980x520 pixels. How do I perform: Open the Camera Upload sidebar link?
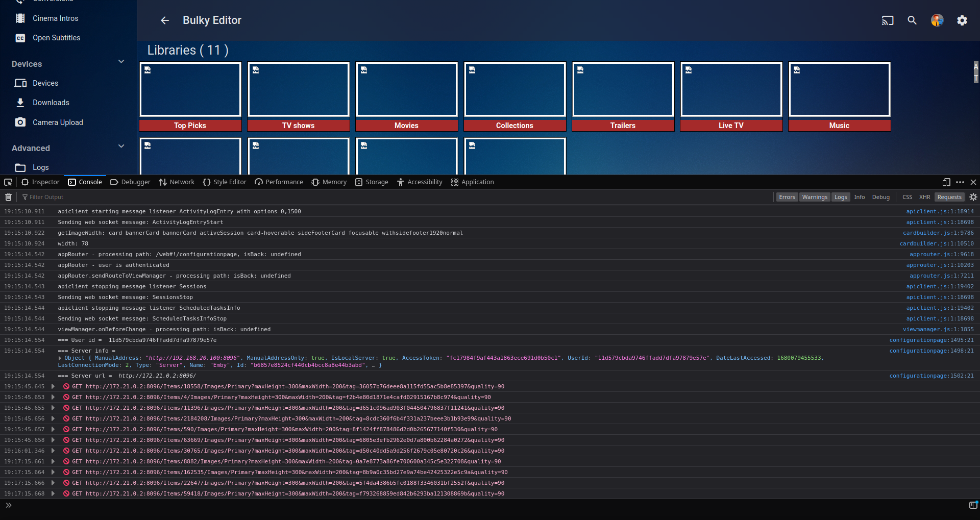(x=58, y=122)
